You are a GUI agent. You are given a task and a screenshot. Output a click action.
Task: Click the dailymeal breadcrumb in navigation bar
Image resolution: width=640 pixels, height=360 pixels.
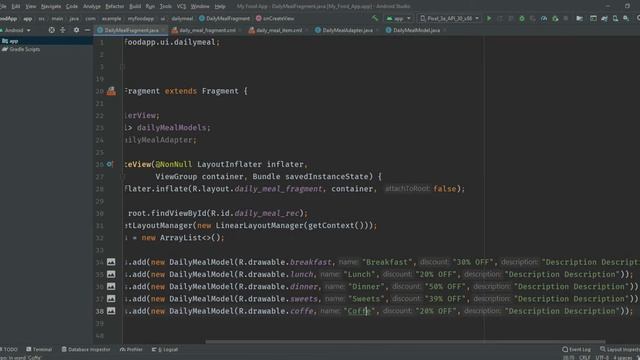point(182,18)
